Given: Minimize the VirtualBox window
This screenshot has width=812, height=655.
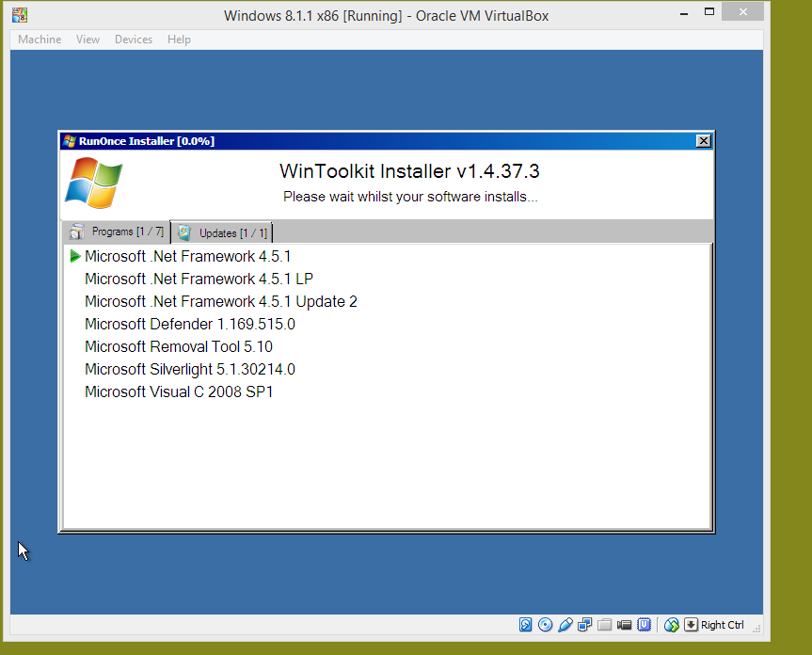Looking at the screenshot, I should click(684, 13).
